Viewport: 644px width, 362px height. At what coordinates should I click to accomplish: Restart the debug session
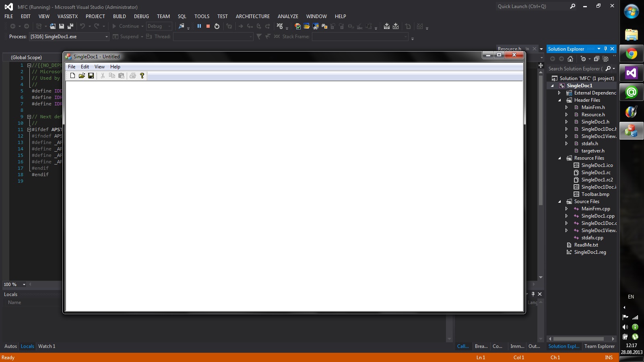[217, 26]
